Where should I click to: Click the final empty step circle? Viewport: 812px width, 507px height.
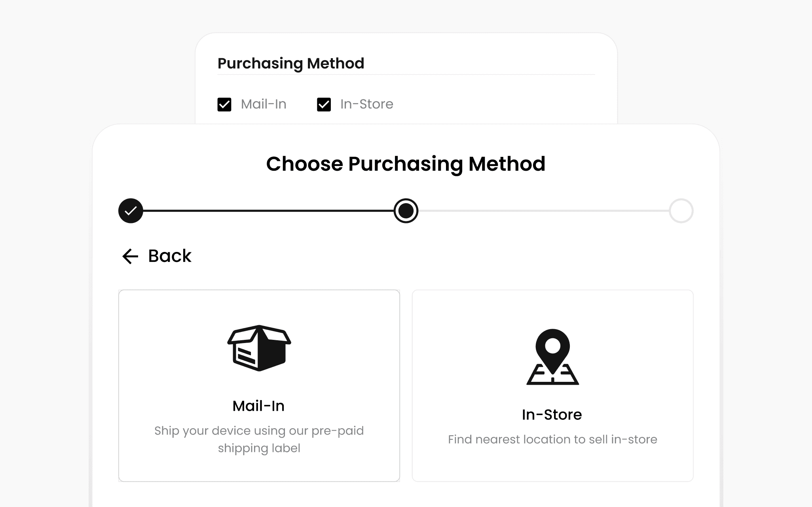pyautogui.click(x=681, y=211)
